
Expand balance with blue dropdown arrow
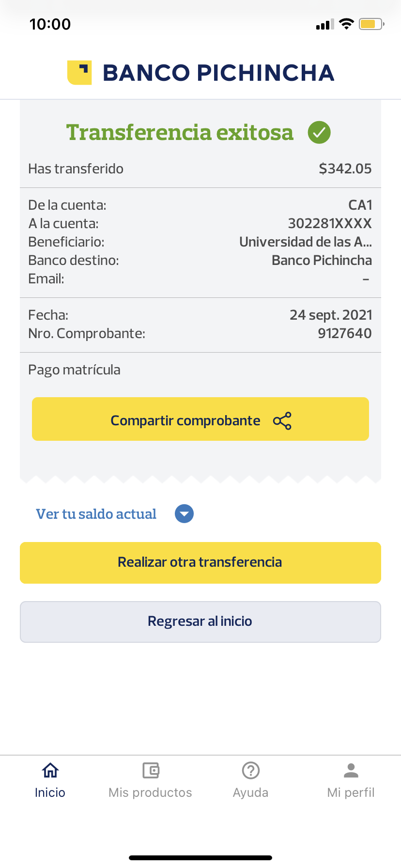point(184,514)
